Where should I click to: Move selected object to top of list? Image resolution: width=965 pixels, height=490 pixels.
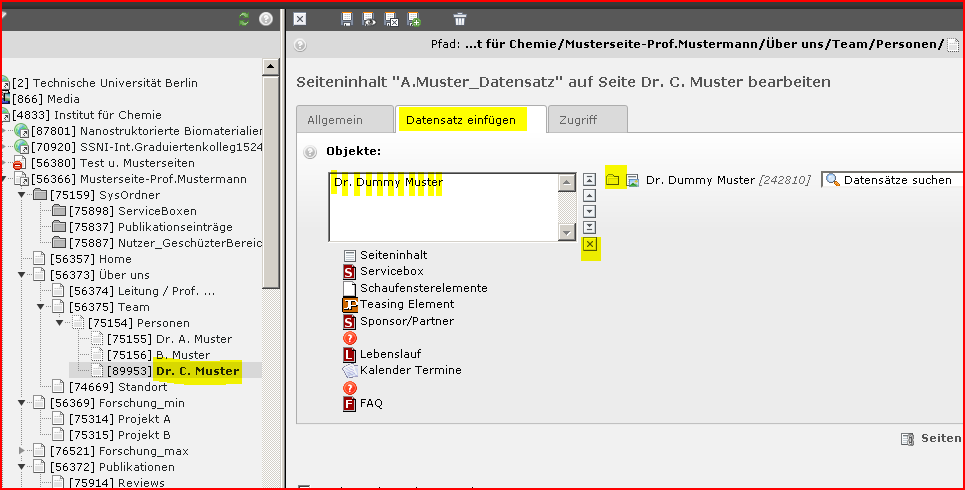590,180
